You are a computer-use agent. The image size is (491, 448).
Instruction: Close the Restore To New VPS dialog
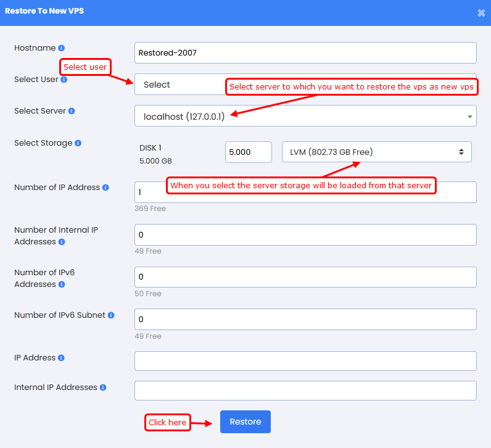pyautogui.click(x=481, y=13)
